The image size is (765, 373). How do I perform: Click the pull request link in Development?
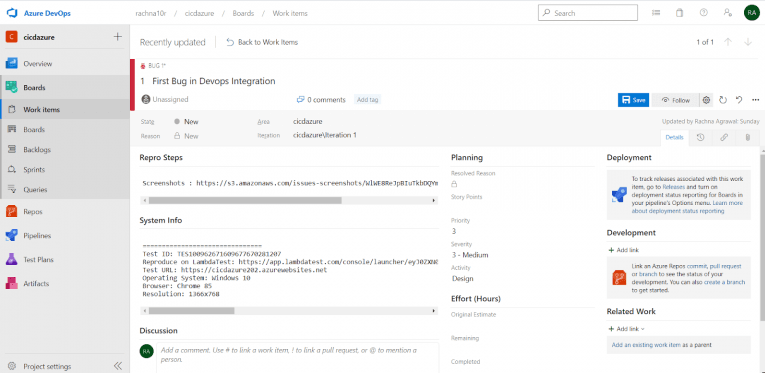tap(725, 266)
